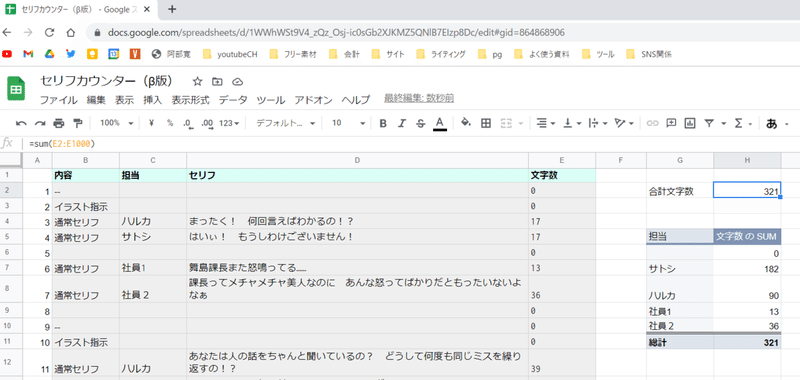Reload the page with the browser refresh button
Image resolution: width=800 pixels, height=380 pixels.
pyautogui.click(x=49, y=33)
